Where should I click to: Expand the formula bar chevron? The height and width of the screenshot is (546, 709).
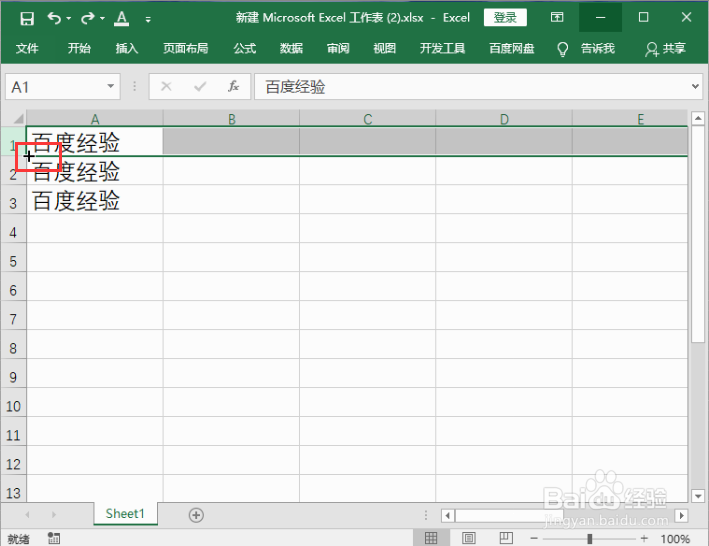click(695, 86)
